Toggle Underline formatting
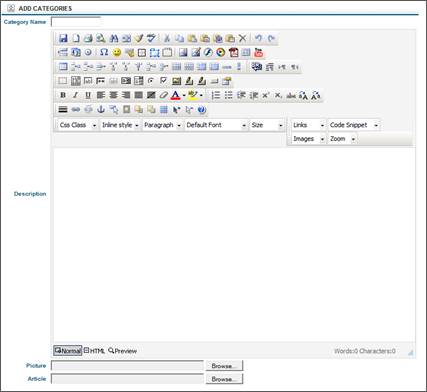Viewport: 427px width, 392px height. 88,95
